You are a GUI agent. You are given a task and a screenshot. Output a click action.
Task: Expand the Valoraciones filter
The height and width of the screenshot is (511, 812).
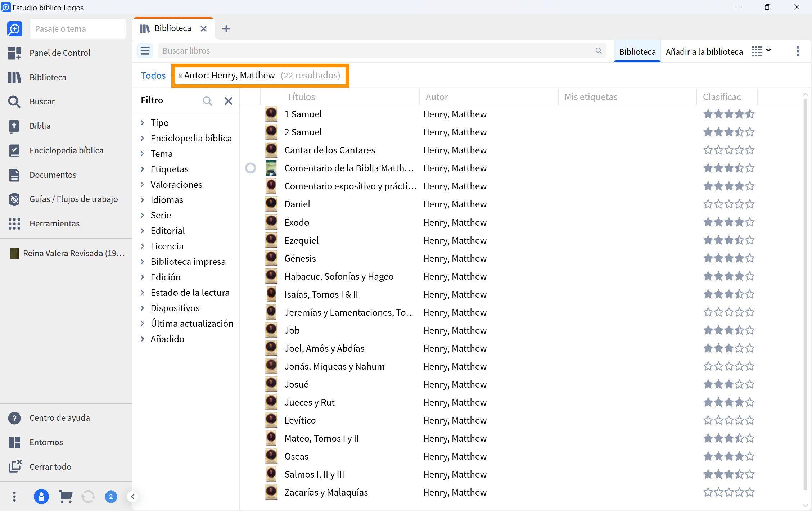(x=142, y=185)
